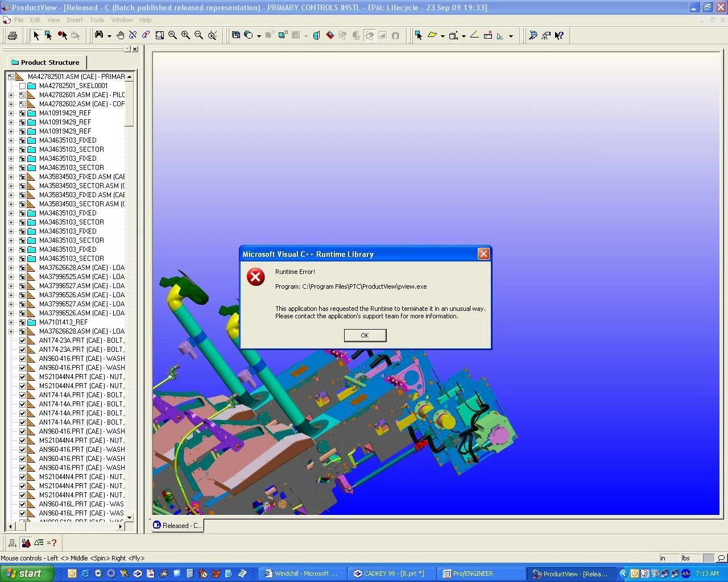Click the Print icon in the toolbar
728x582 pixels.
point(12,35)
